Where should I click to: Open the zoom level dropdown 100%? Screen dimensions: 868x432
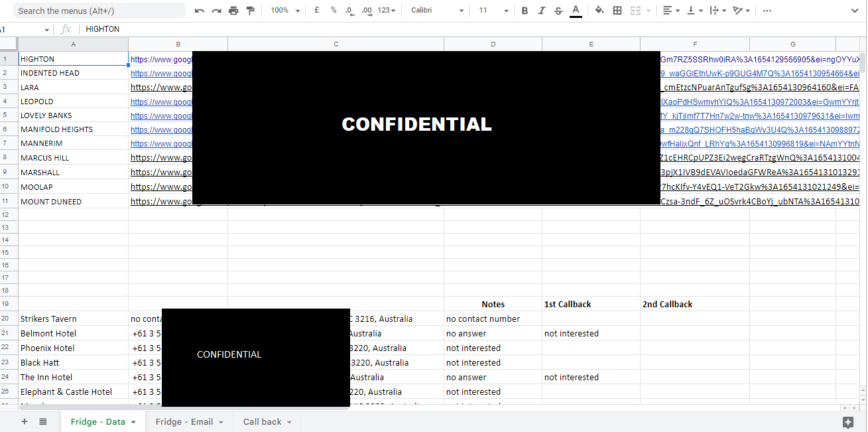[x=285, y=11]
